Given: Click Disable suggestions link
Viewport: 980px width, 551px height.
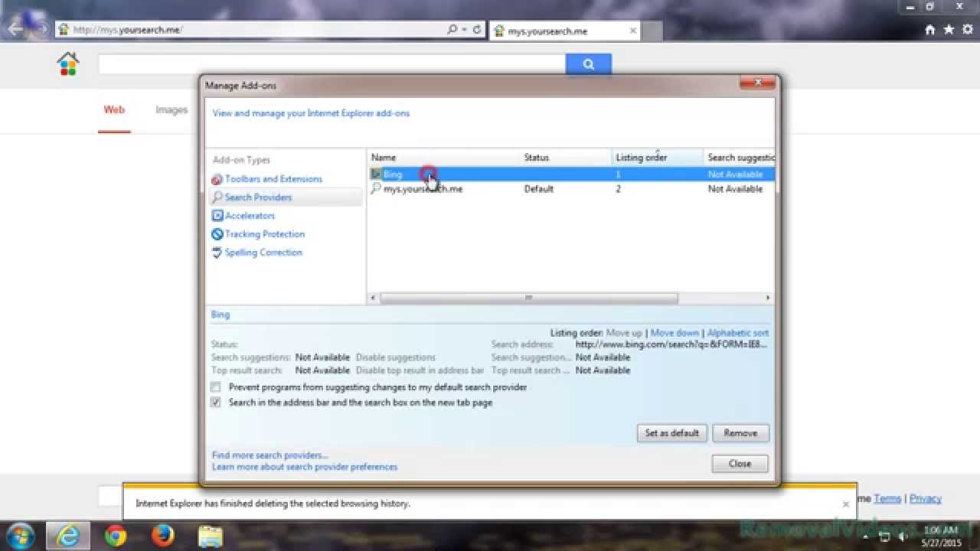Looking at the screenshot, I should point(396,357).
